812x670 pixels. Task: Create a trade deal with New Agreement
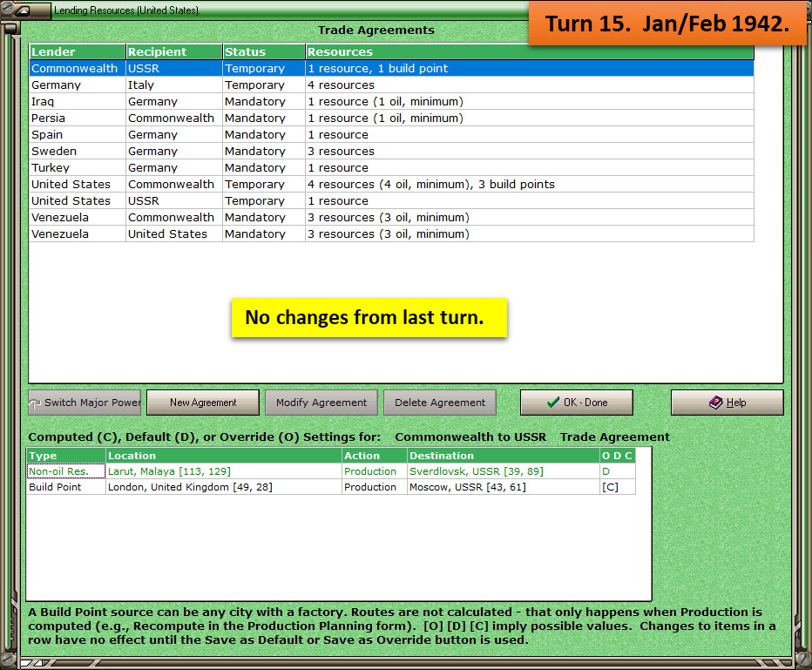click(x=203, y=403)
